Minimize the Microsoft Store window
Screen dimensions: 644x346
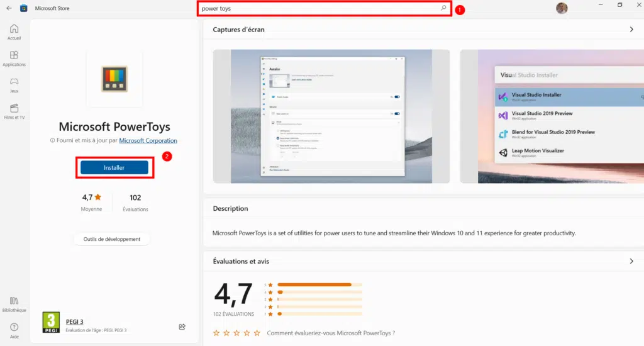pyautogui.click(x=601, y=5)
